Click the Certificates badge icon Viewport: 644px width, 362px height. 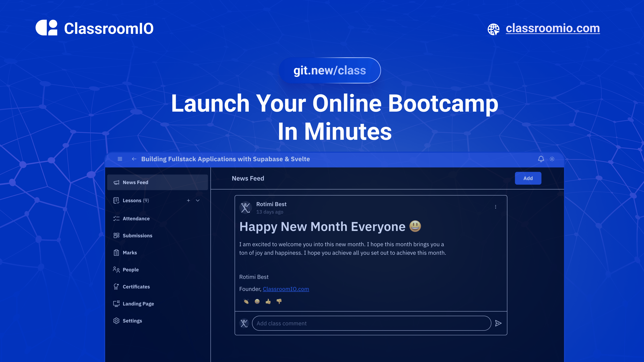click(x=116, y=287)
